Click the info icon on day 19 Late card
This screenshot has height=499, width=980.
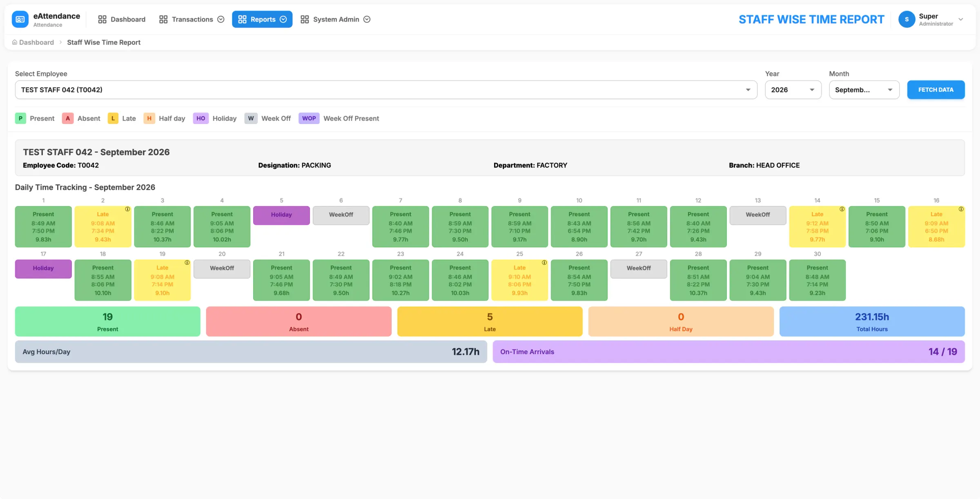187,262
